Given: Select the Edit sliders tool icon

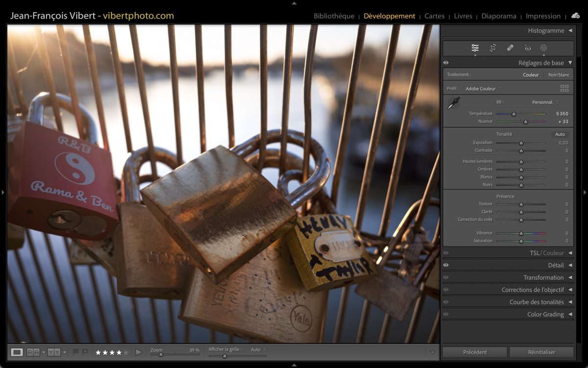Looking at the screenshot, I should (475, 48).
